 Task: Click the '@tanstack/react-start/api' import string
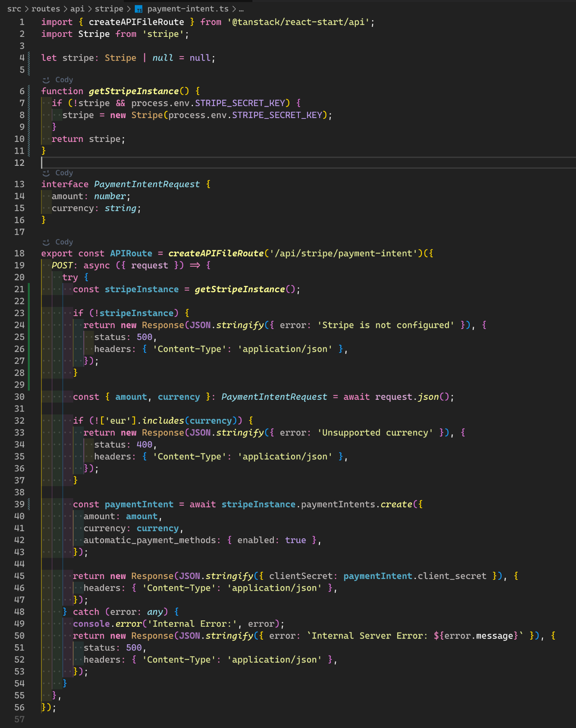(298, 22)
